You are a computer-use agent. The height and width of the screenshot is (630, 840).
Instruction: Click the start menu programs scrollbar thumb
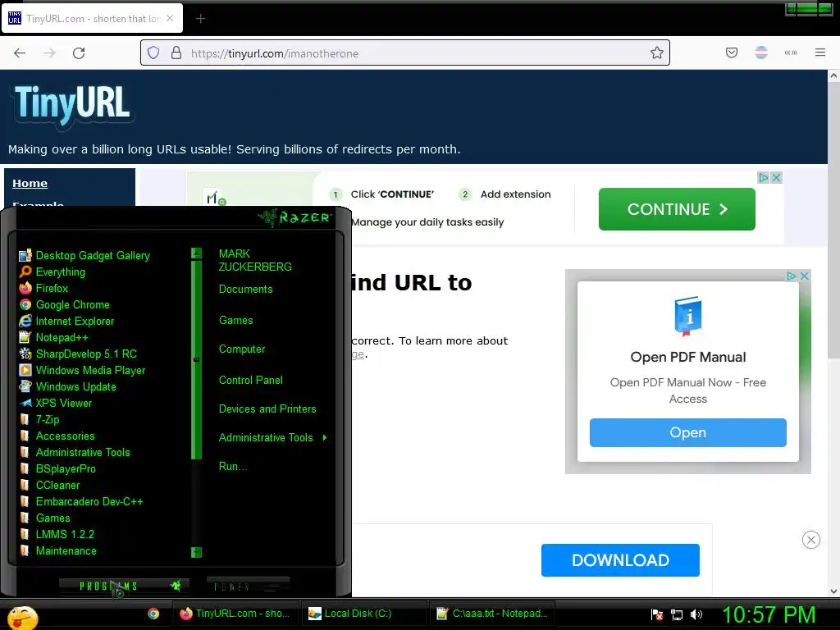coord(197,359)
